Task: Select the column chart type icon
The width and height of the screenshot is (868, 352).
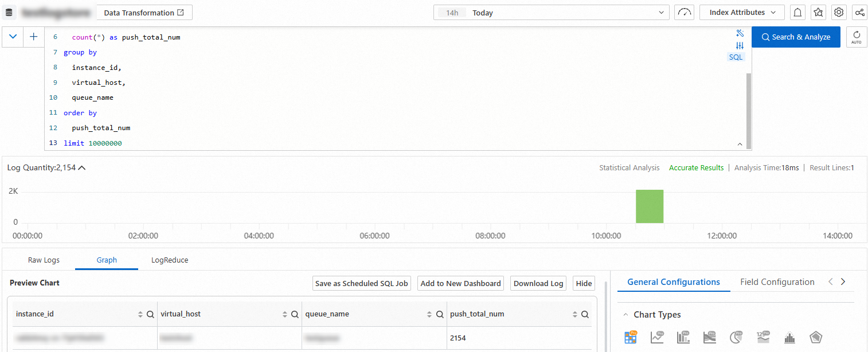Action: coord(683,337)
